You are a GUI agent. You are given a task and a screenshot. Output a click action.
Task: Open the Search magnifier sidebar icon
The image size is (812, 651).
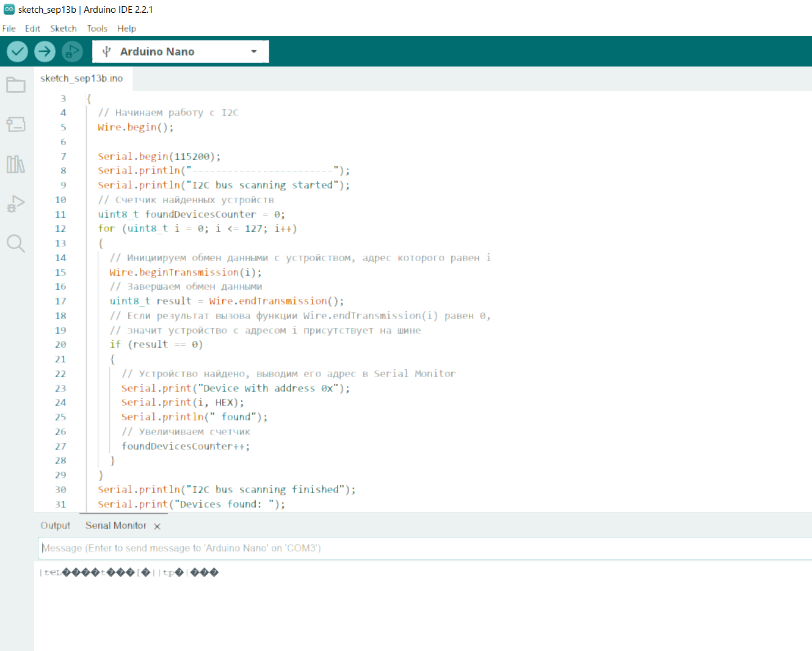tap(16, 243)
